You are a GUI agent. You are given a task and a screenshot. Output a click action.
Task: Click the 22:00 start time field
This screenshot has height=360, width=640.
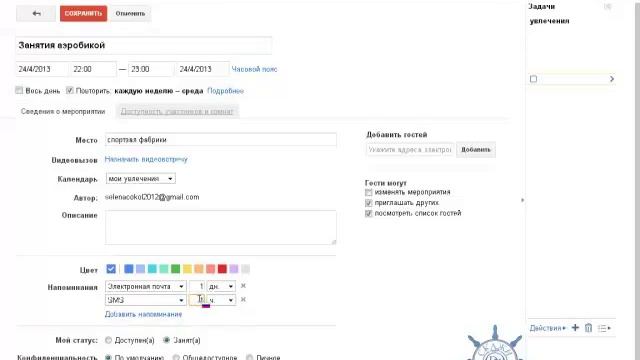(x=93, y=69)
